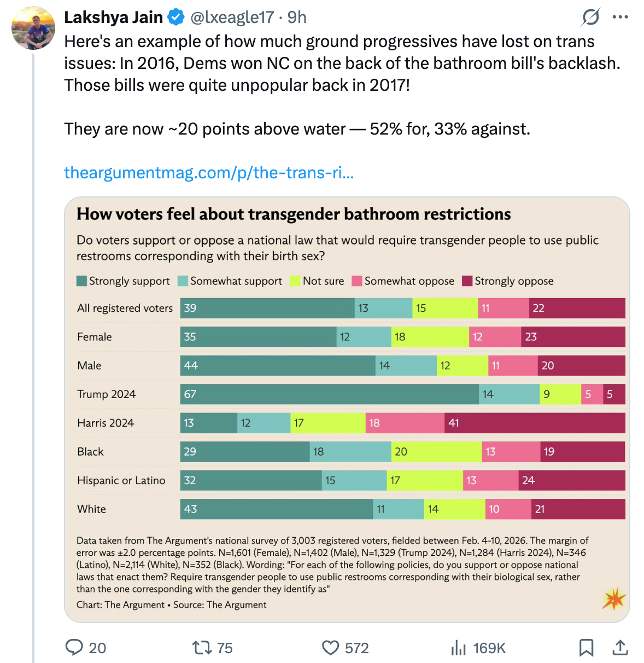This screenshot has height=663, width=644.
Task: Bookmark this tweet
Action: pyautogui.click(x=586, y=648)
